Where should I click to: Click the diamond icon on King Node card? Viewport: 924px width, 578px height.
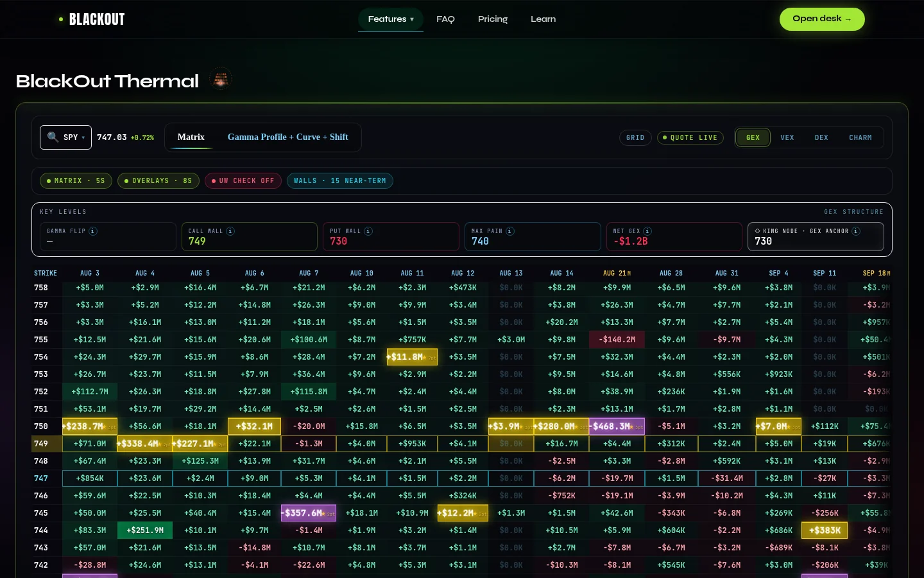(757, 231)
